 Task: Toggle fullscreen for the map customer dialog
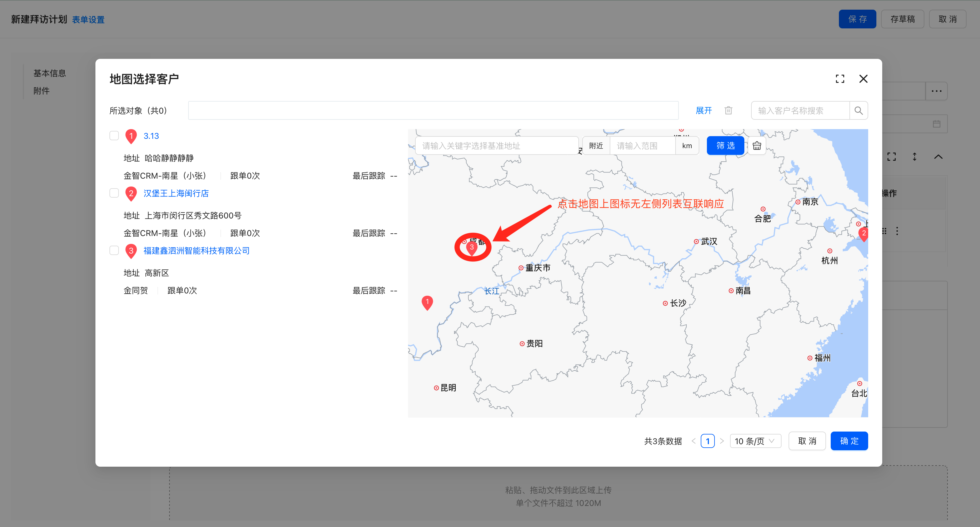[839, 79]
